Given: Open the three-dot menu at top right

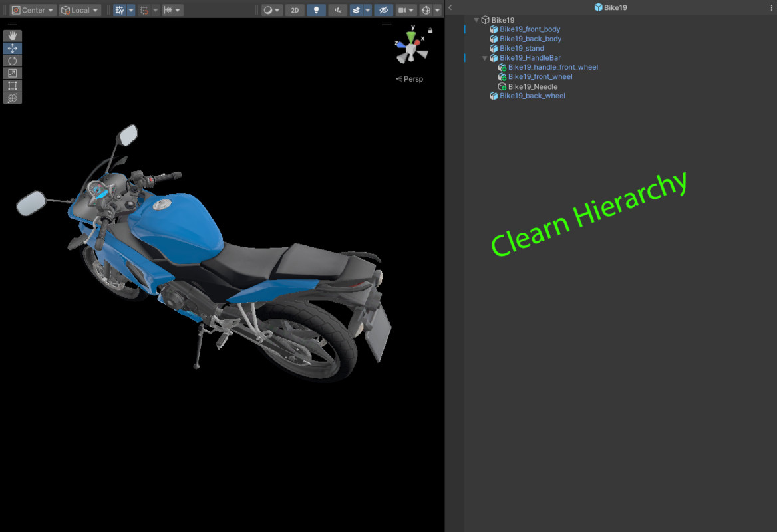Looking at the screenshot, I should click(x=771, y=7).
